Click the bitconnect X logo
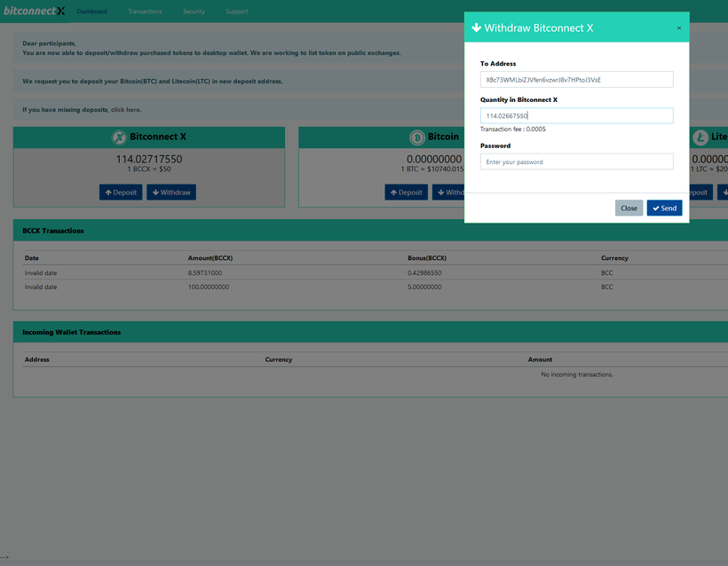 click(34, 11)
